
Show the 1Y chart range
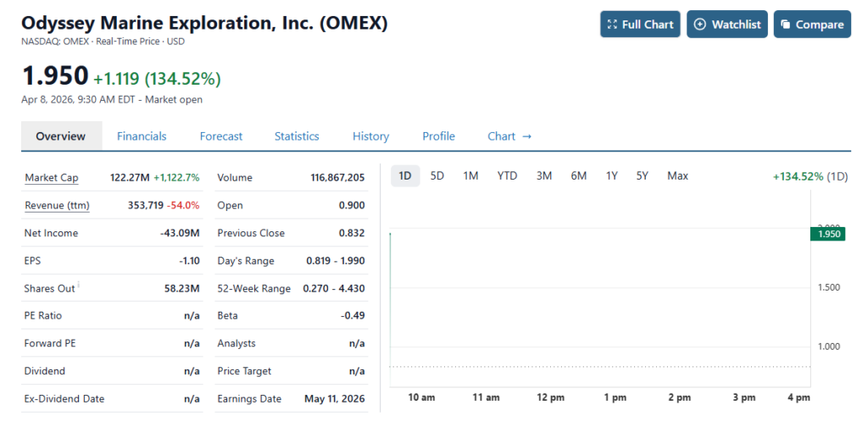[x=611, y=176]
